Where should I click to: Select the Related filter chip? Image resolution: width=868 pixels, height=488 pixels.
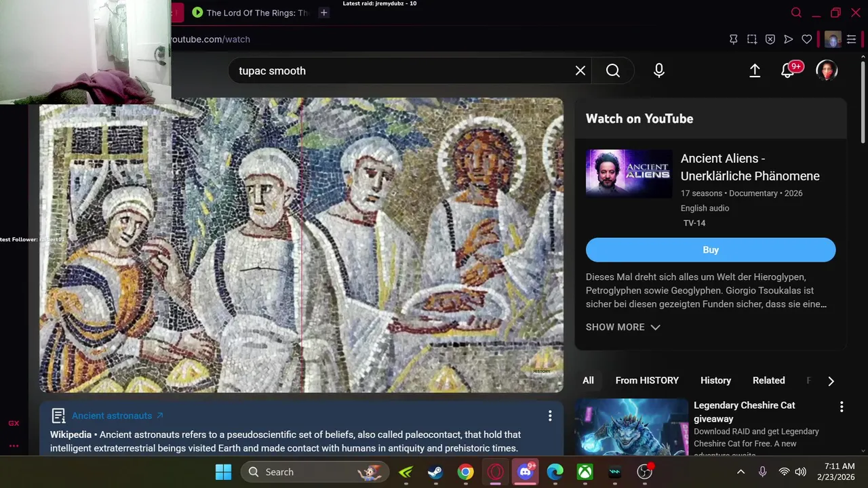(768, 380)
